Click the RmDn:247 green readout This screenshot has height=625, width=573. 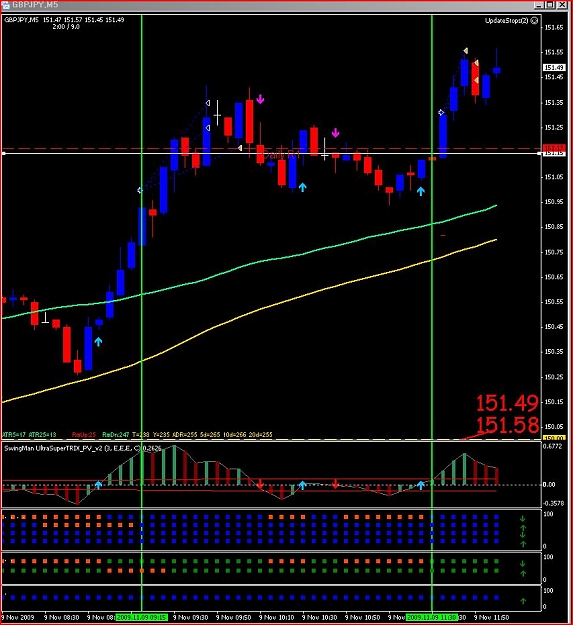116,434
